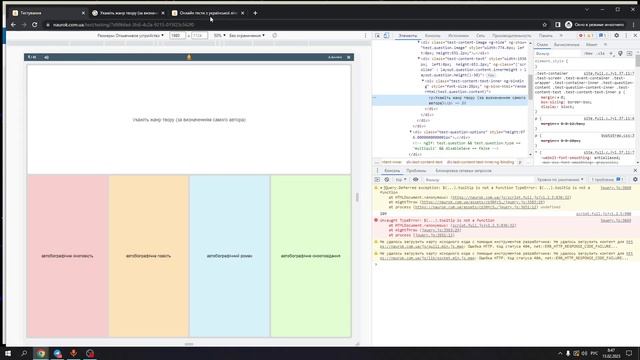The width and height of the screenshot is (640, 360).
Task: Select the drawer Консоль tab
Action: [392, 171]
